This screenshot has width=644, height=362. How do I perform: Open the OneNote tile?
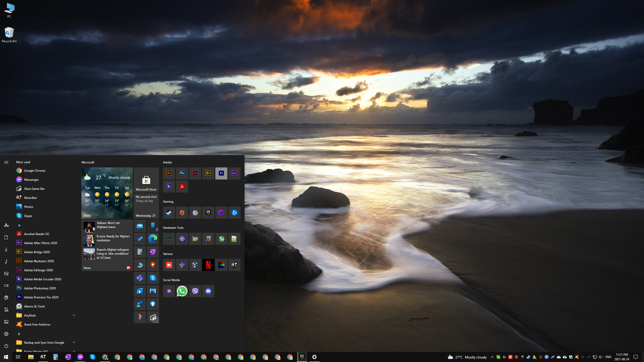153,252
